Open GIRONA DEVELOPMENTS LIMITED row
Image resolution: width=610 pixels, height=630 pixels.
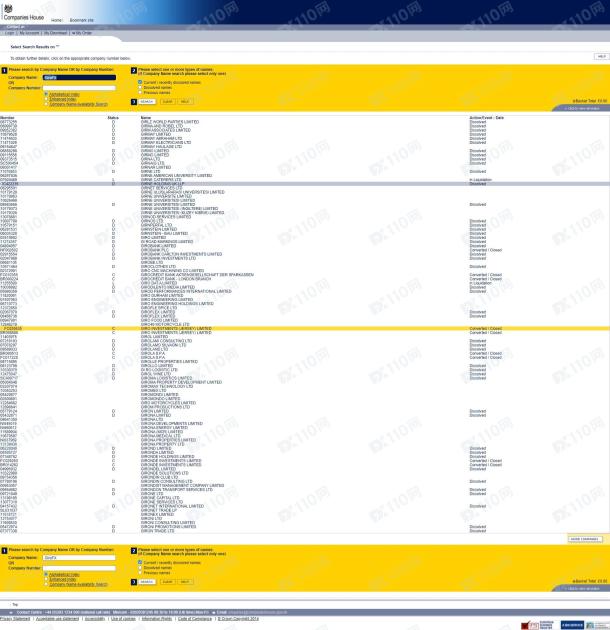click(x=305, y=423)
